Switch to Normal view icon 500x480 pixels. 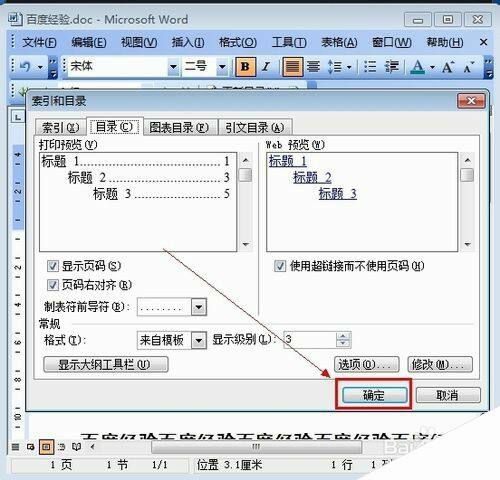[x=15, y=447]
